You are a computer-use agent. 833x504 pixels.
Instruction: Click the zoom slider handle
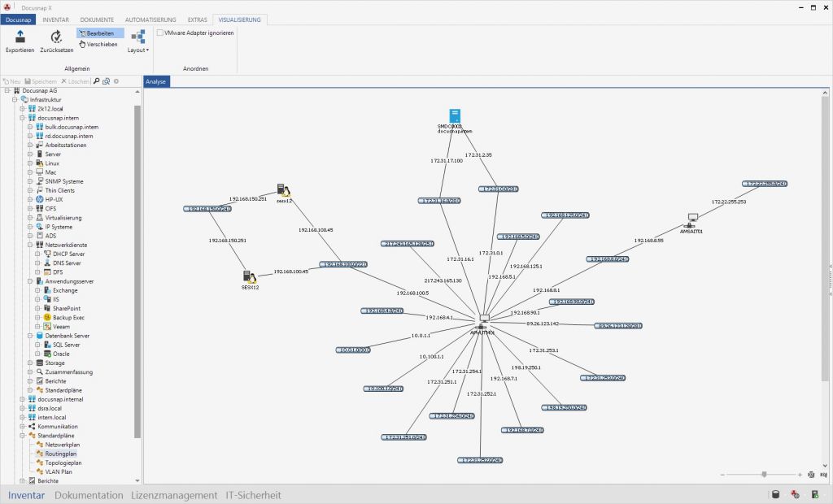coord(764,474)
